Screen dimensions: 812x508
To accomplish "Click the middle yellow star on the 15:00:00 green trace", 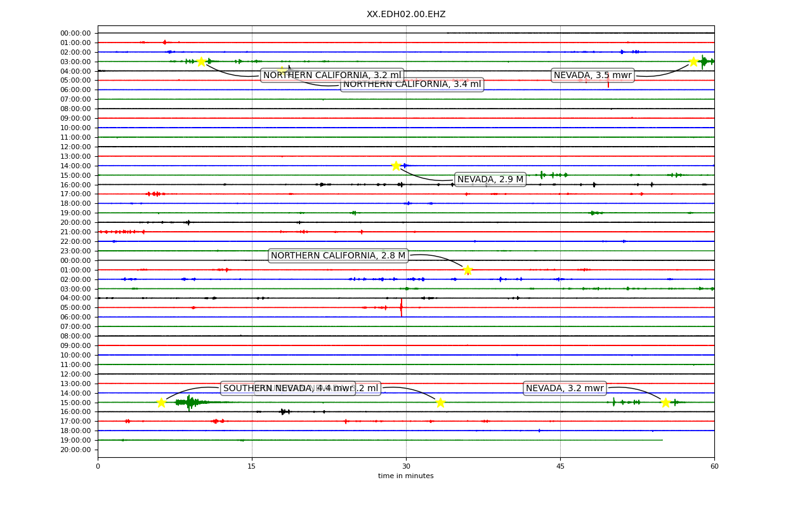I will pos(440,403).
